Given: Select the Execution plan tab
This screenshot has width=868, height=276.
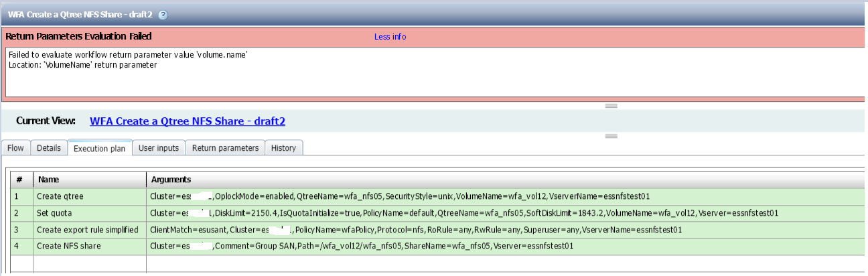Looking at the screenshot, I should click(x=100, y=148).
